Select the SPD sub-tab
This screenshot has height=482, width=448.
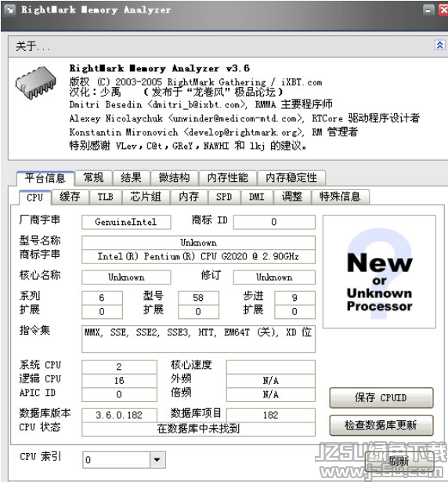pos(224,197)
